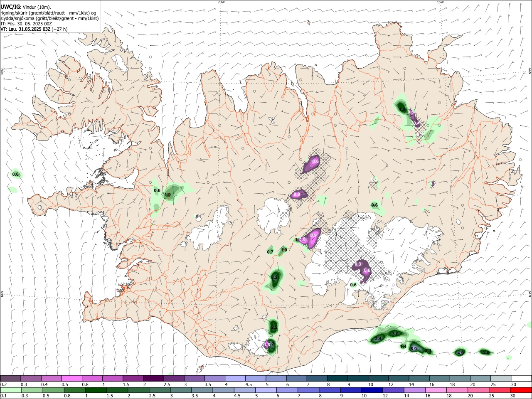
Task: Select the '3.6' snow value on the glacier
Action: coord(367,270)
